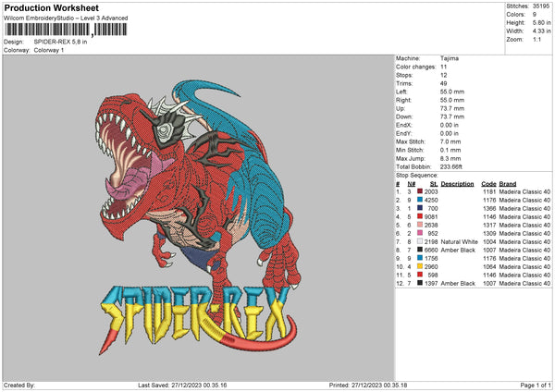
Task: Select the navy swatch beside stitch count 700
Action: 420,208
